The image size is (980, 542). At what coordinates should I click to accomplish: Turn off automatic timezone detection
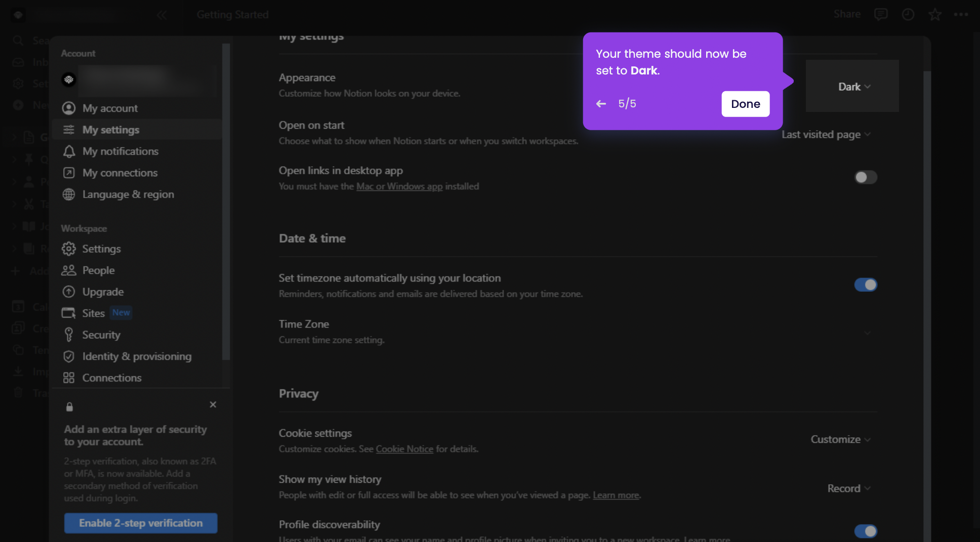point(865,285)
